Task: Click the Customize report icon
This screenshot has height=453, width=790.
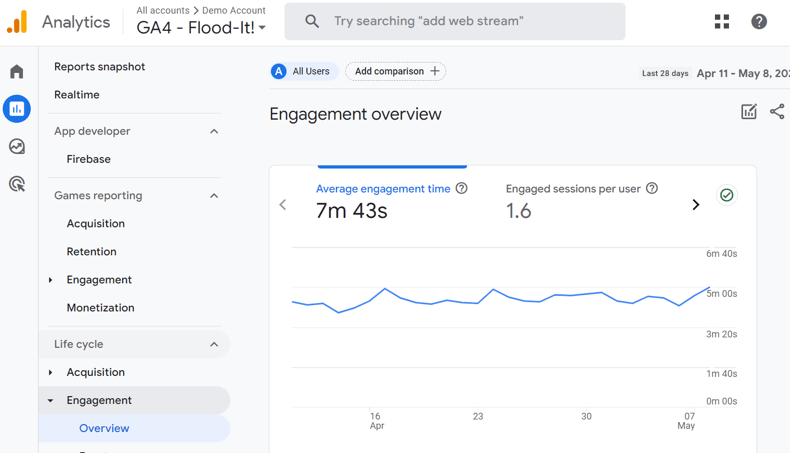Action: [749, 112]
